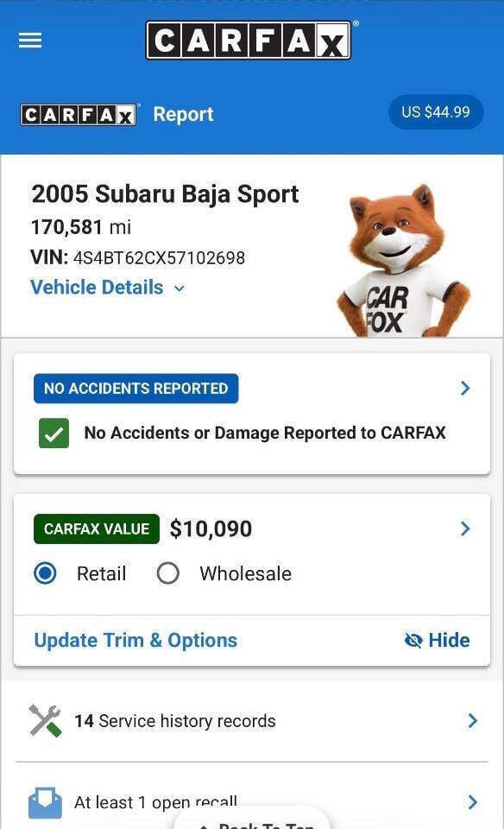Select the Retail radio button

tap(45, 573)
